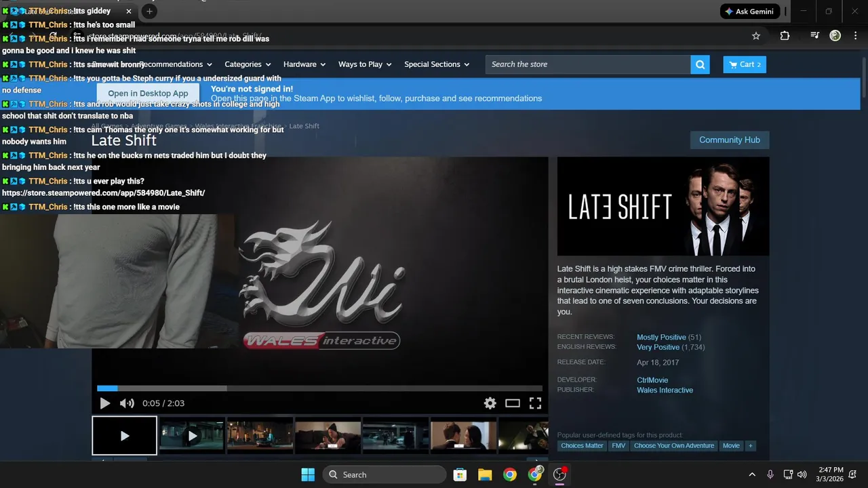
Task: Open the Community Hub
Action: (730, 140)
